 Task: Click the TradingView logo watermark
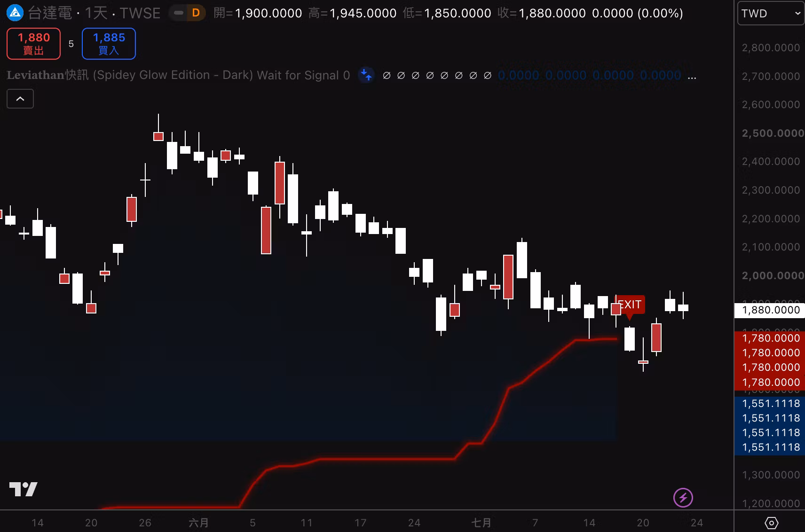[x=23, y=489]
